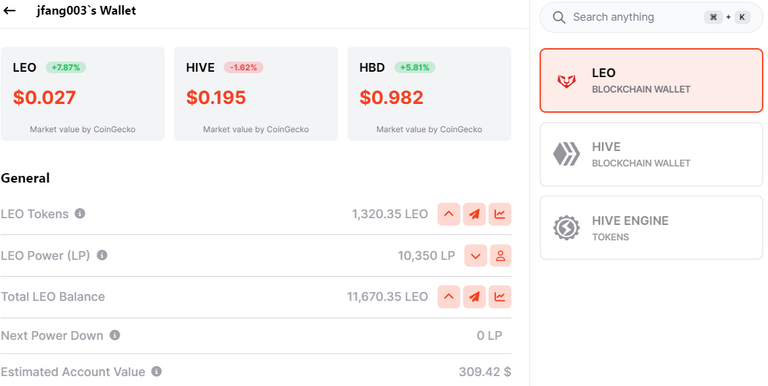Click up chevron on Total LEO Balance row
The height and width of the screenshot is (386, 768).
(x=449, y=297)
